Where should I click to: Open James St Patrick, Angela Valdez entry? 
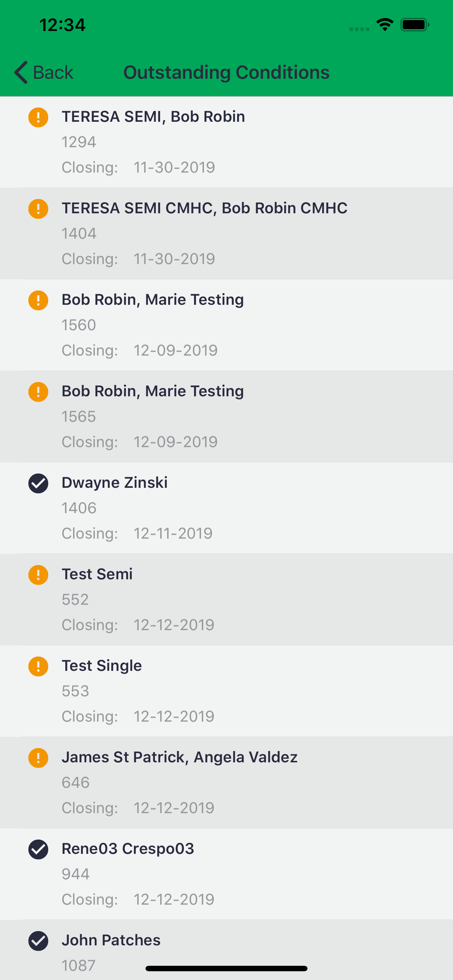[x=226, y=782]
